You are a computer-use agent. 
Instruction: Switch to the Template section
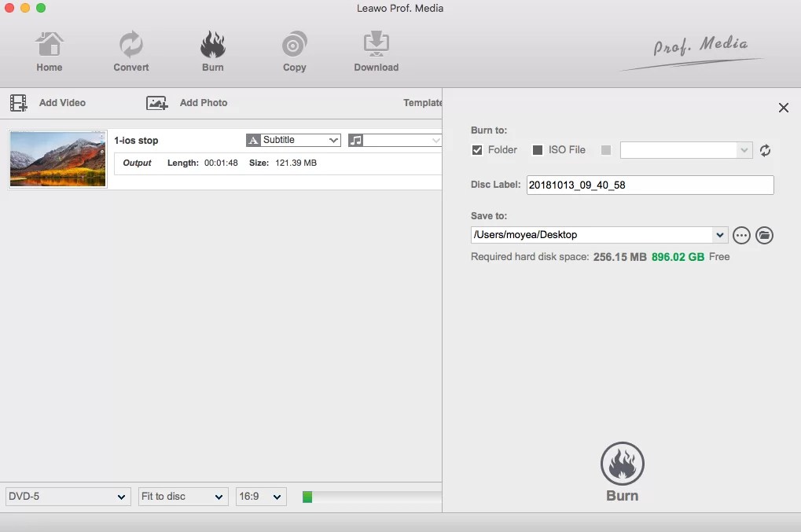click(423, 102)
